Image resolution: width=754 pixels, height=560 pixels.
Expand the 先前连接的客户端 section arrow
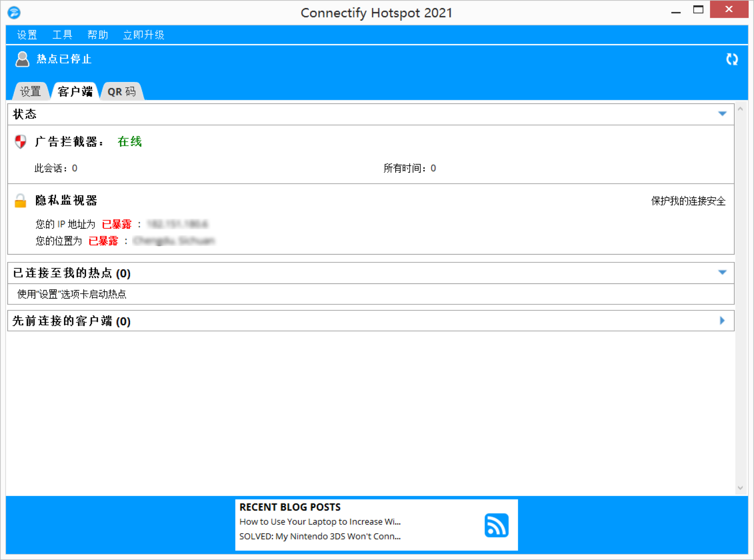click(x=722, y=321)
